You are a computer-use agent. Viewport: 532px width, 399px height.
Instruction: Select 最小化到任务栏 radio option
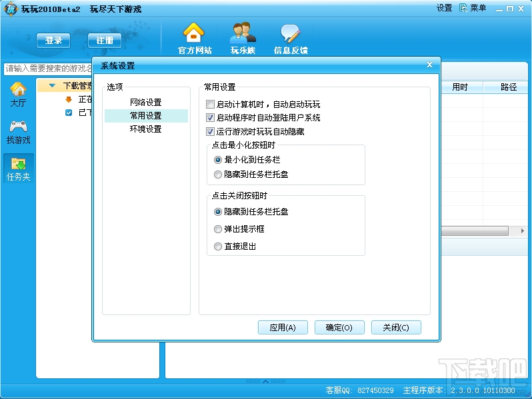[218, 160]
